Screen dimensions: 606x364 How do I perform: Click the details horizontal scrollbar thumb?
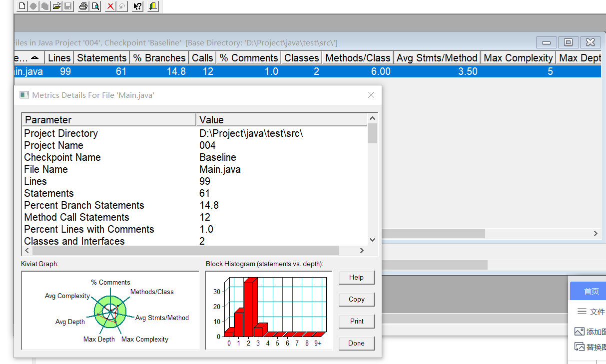tap(185, 250)
